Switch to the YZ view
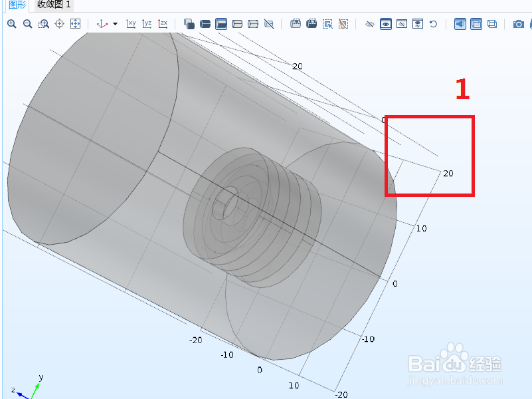This screenshot has width=532, height=399. point(147,24)
